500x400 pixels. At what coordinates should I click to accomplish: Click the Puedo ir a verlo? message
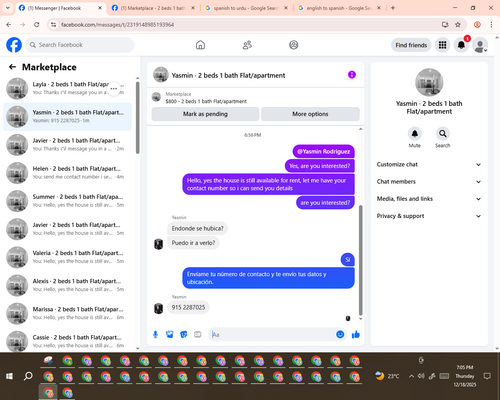click(x=193, y=243)
